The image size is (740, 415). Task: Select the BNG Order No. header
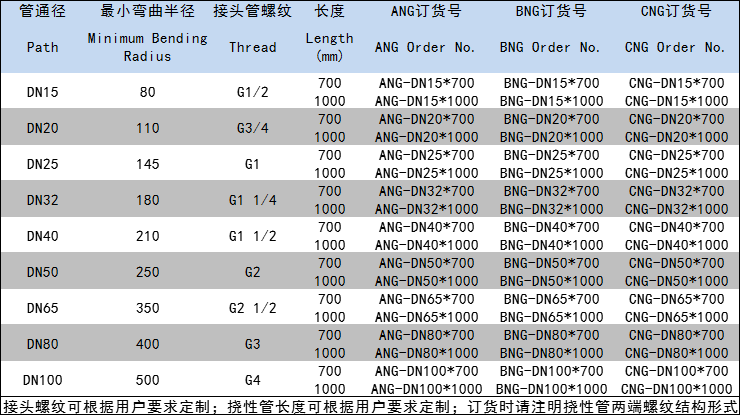551,47
